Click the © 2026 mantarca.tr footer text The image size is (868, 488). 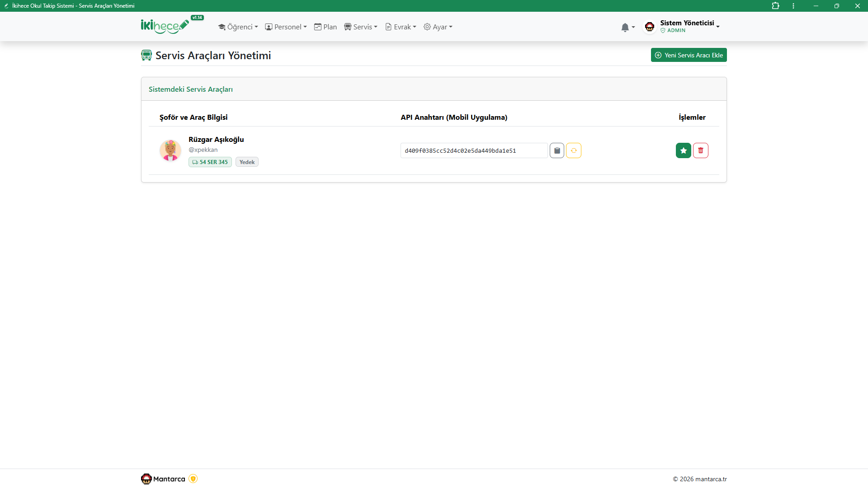(700, 479)
